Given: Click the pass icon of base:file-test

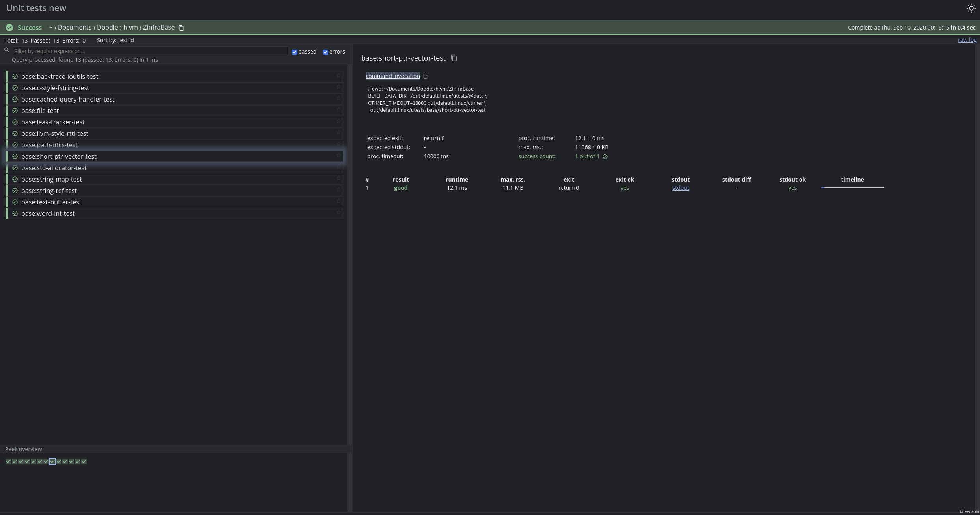Looking at the screenshot, I should 15,111.
